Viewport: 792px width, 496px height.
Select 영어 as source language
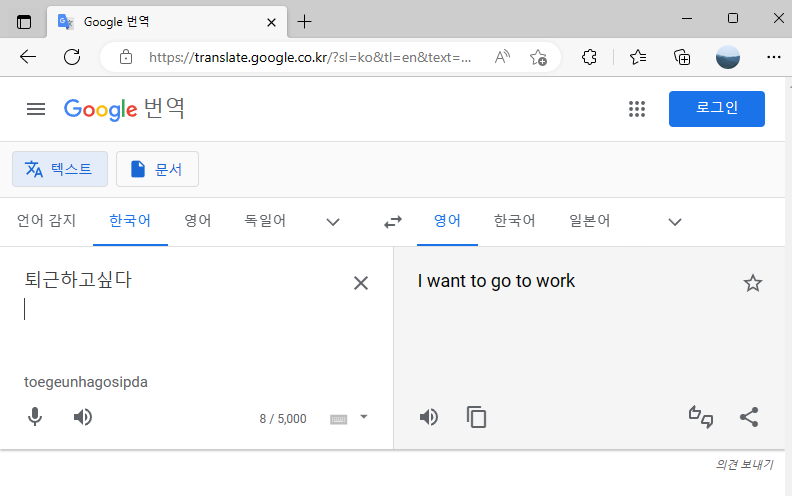[197, 221]
